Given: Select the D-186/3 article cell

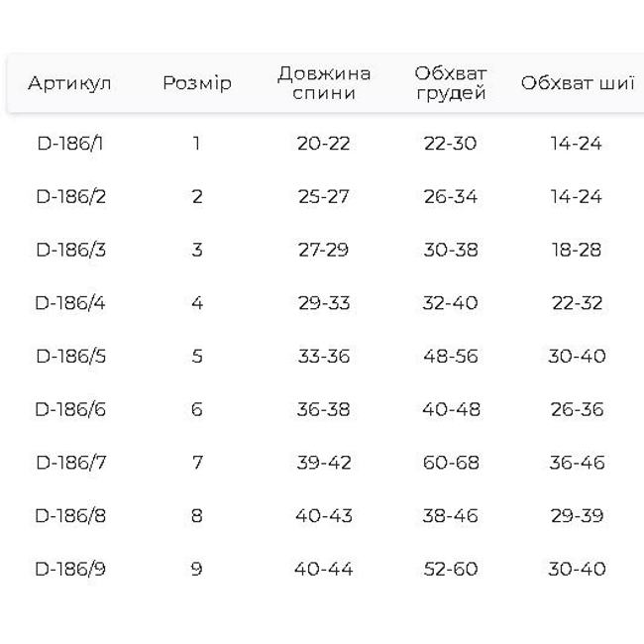Looking at the screenshot, I should tap(70, 250).
